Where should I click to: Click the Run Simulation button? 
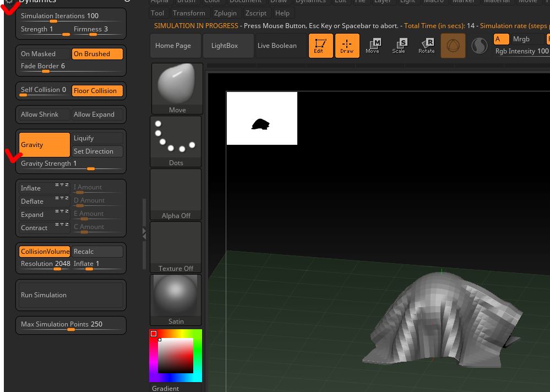(71, 295)
